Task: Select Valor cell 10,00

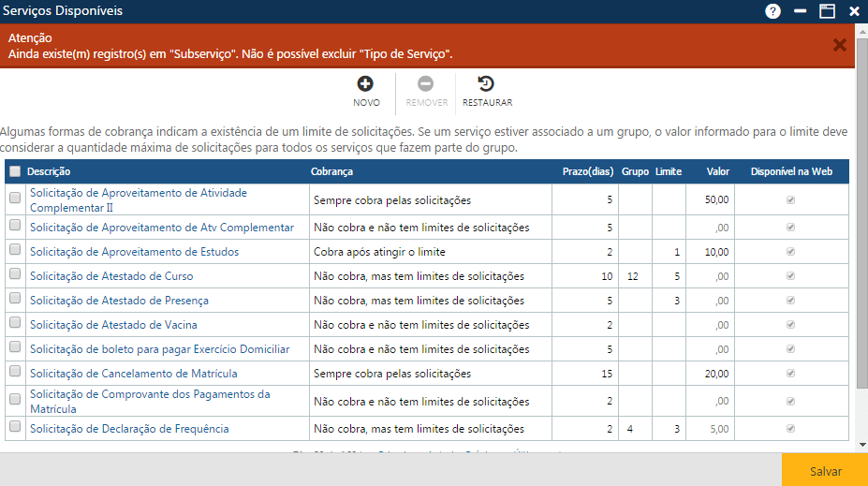Action: coord(711,252)
